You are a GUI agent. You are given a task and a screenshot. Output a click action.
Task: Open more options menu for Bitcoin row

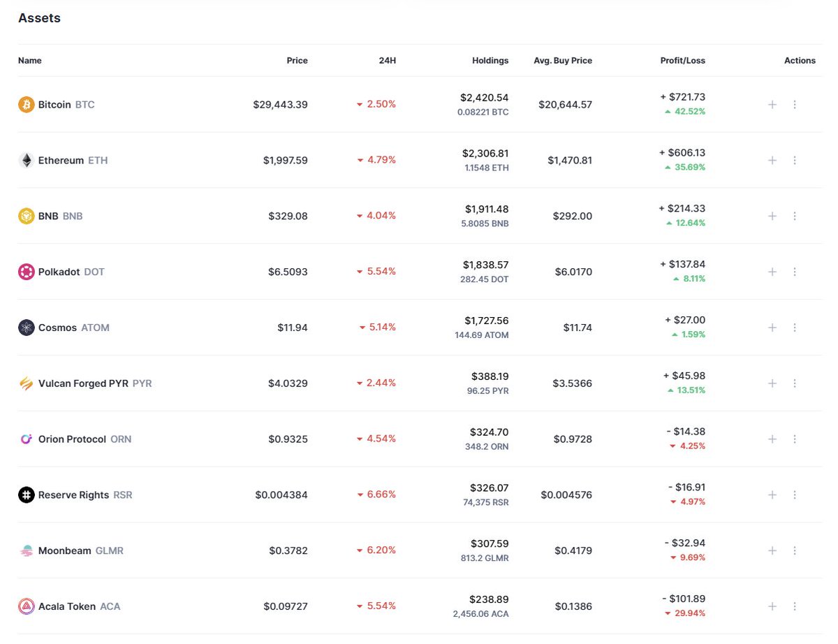[x=795, y=105]
